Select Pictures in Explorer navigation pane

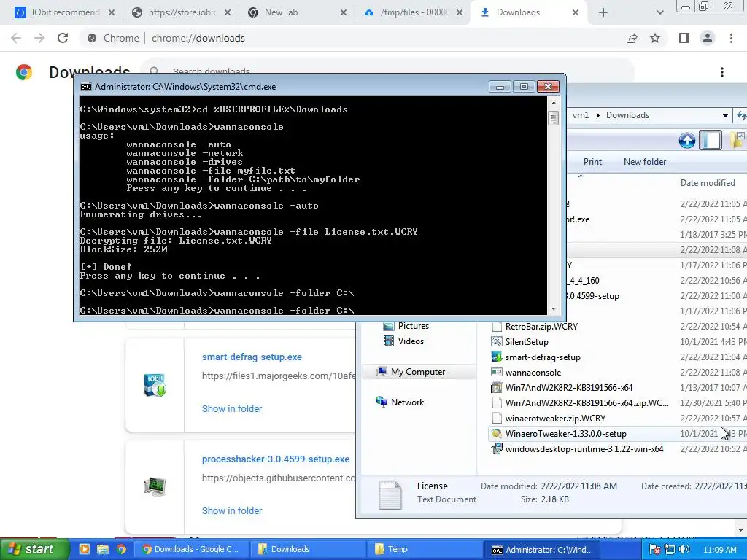(x=413, y=326)
